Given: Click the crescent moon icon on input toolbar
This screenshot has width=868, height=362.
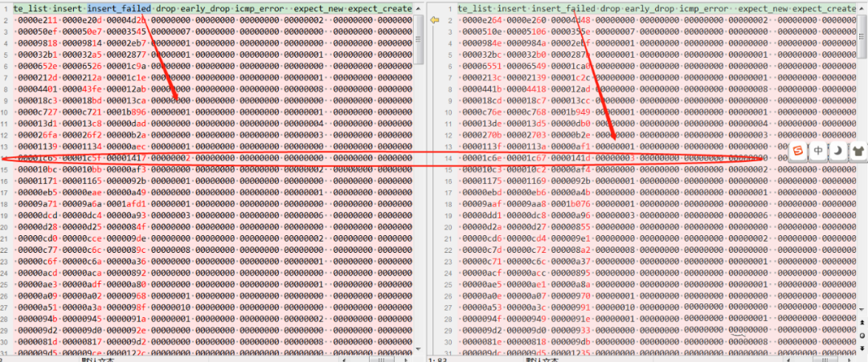Looking at the screenshot, I should (838, 152).
